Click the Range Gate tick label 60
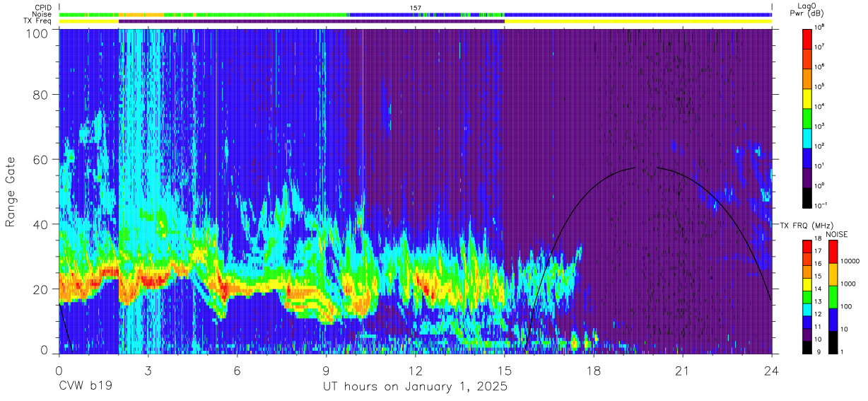The width and height of the screenshot is (868, 401). coord(41,160)
